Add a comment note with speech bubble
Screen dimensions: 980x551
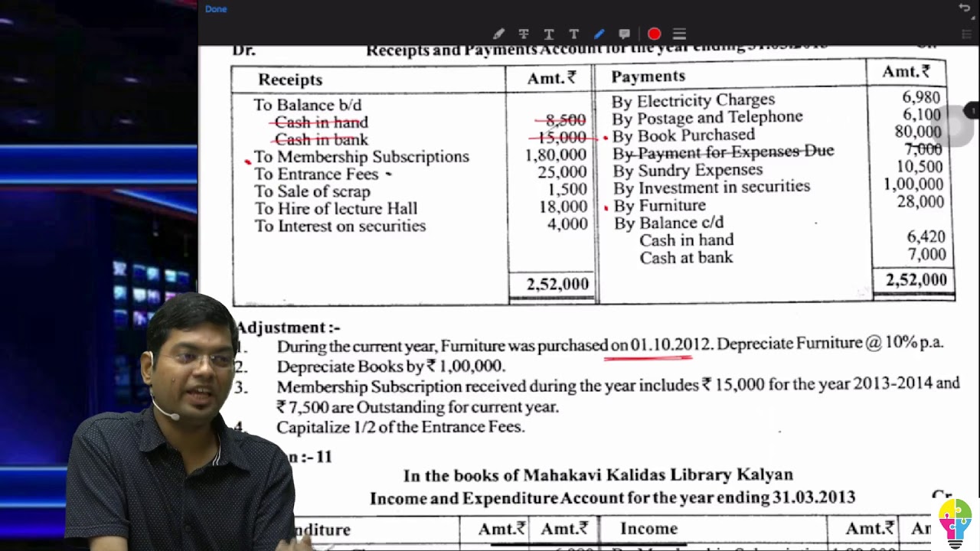pos(624,34)
